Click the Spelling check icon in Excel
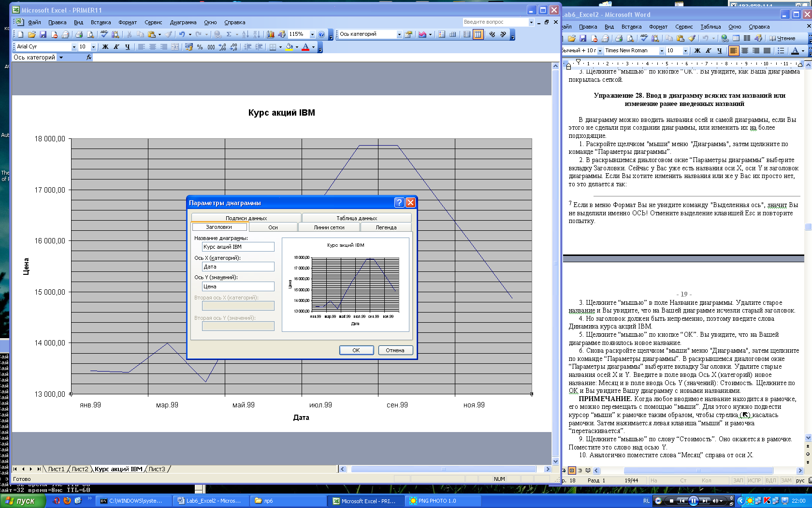Viewport: 812px width, 508px height. [x=104, y=34]
